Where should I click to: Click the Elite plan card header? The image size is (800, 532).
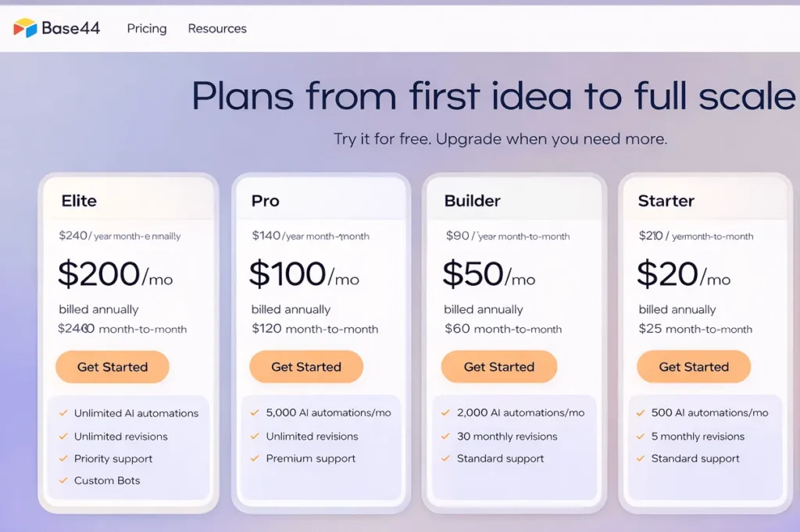(77, 201)
